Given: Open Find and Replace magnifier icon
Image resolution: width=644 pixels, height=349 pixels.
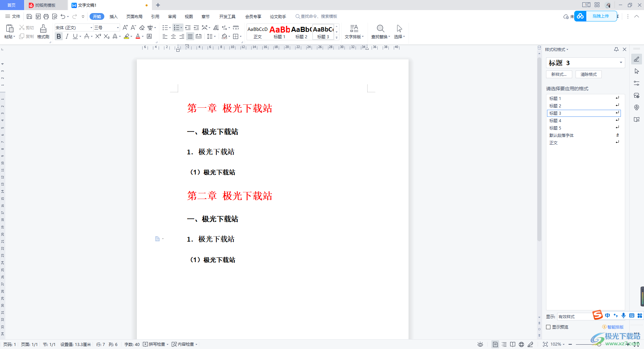Looking at the screenshot, I should tap(380, 28).
